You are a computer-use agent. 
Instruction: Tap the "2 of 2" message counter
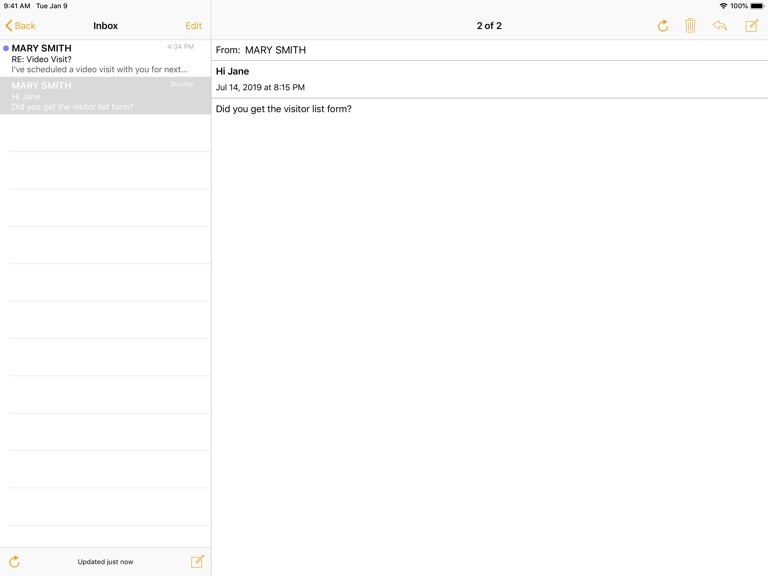click(489, 26)
